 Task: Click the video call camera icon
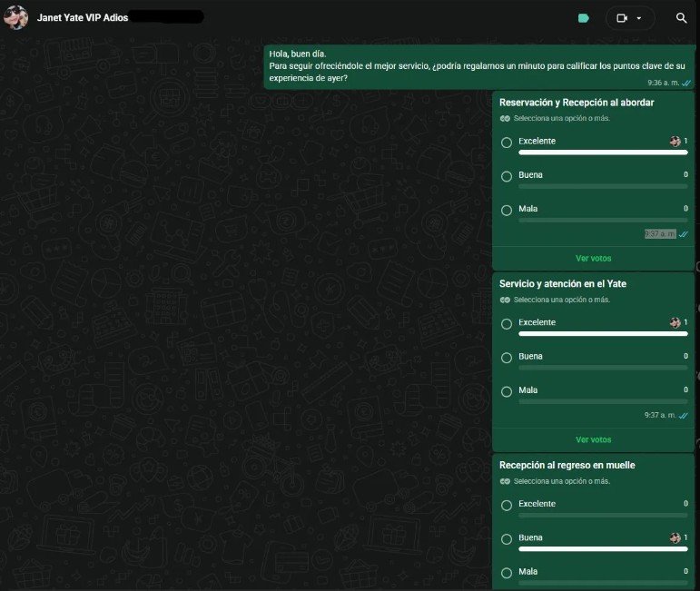point(621,18)
